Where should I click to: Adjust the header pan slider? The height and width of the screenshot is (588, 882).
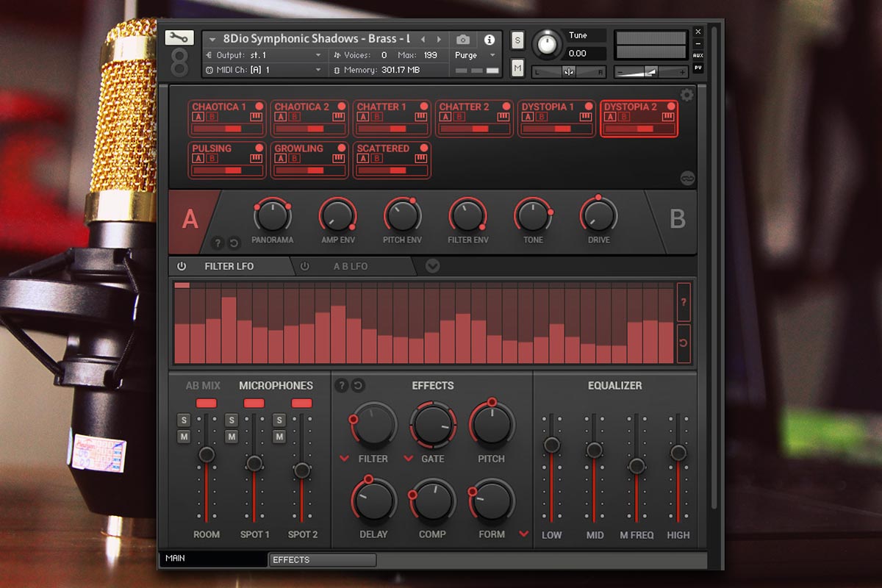(x=569, y=71)
